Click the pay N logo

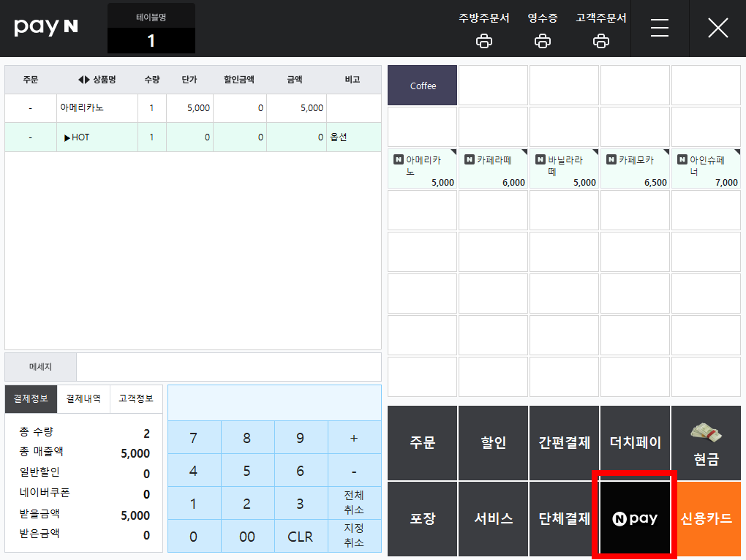pyautogui.click(x=45, y=26)
